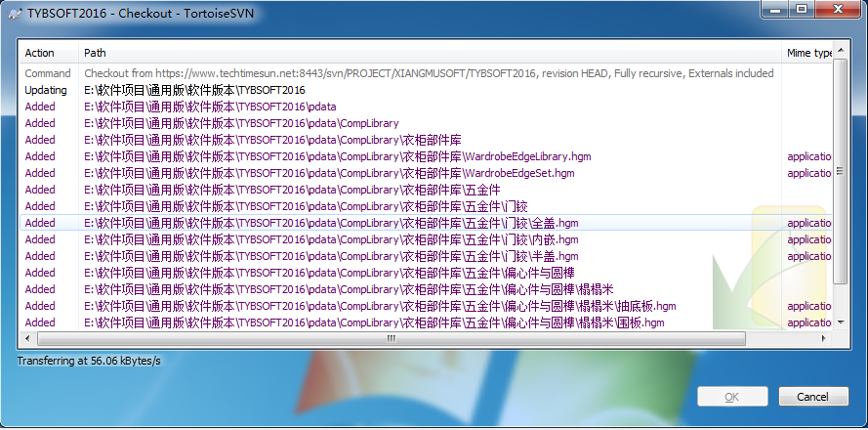
Task: Click horizontal scrollbar left arrow
Action: pyautogui.click(x=27, y=338)
